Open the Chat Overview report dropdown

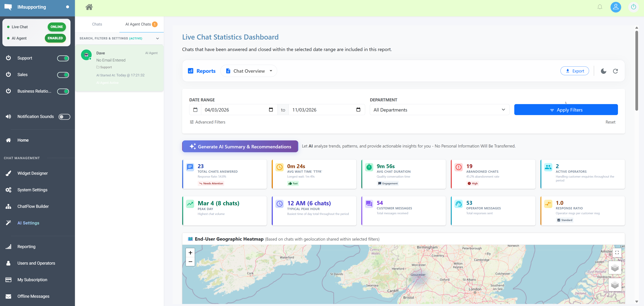point(249,71)
